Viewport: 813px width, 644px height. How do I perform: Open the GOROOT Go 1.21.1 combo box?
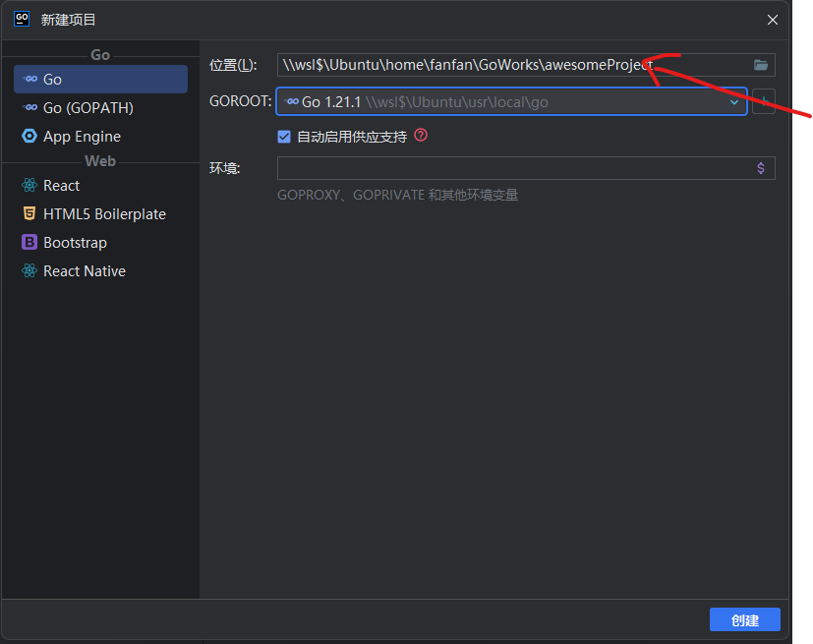pyautogui.click(x=501, y=102)
